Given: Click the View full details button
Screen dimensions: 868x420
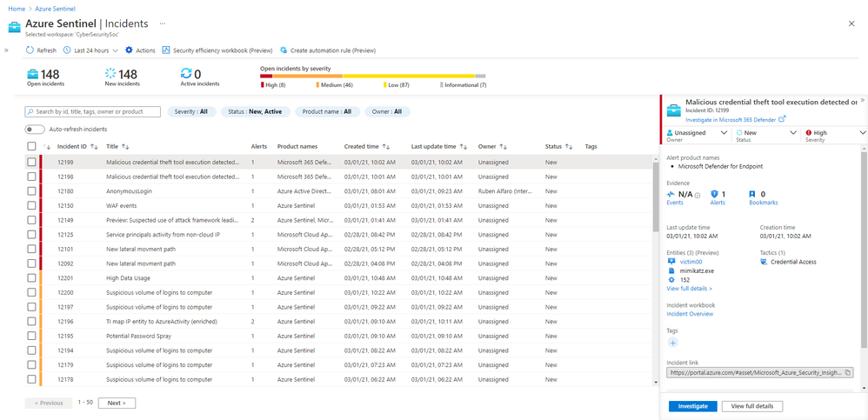Looking at the screenshot, I should pos(752,406).
